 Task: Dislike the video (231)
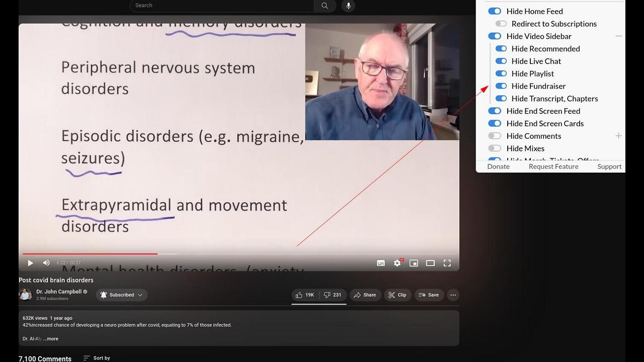(x=333, y=295)
